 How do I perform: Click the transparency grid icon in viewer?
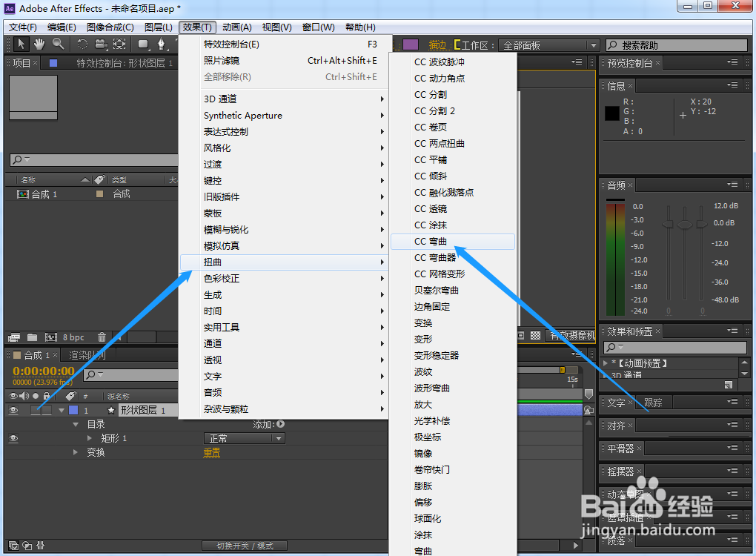point(536,335)
